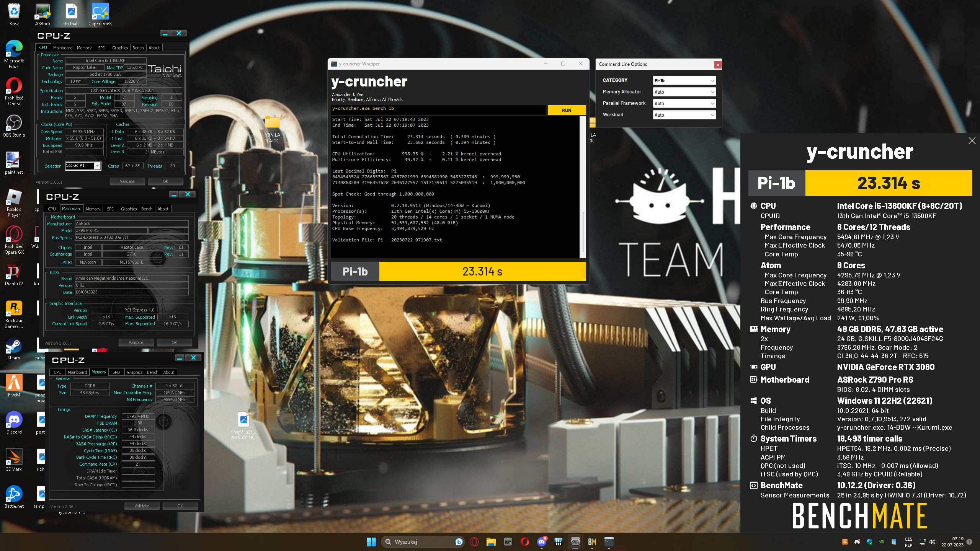Open the terminal icon in the taskbar

(609, 542)
